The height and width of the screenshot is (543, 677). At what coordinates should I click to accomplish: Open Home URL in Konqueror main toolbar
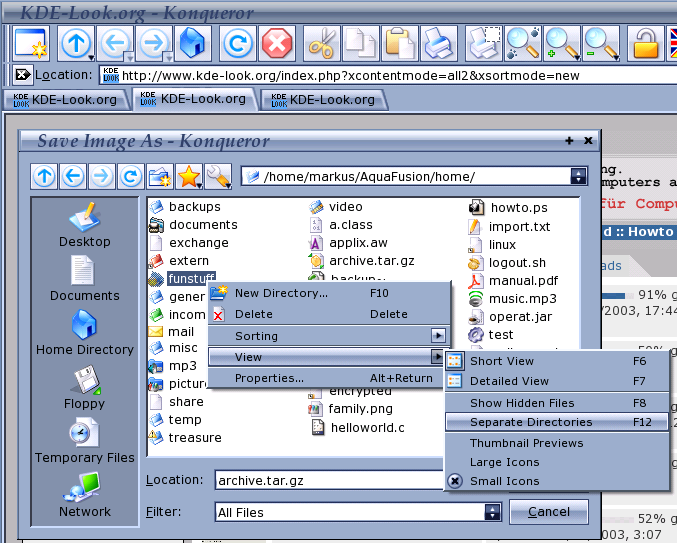click(x=193, y=43)
